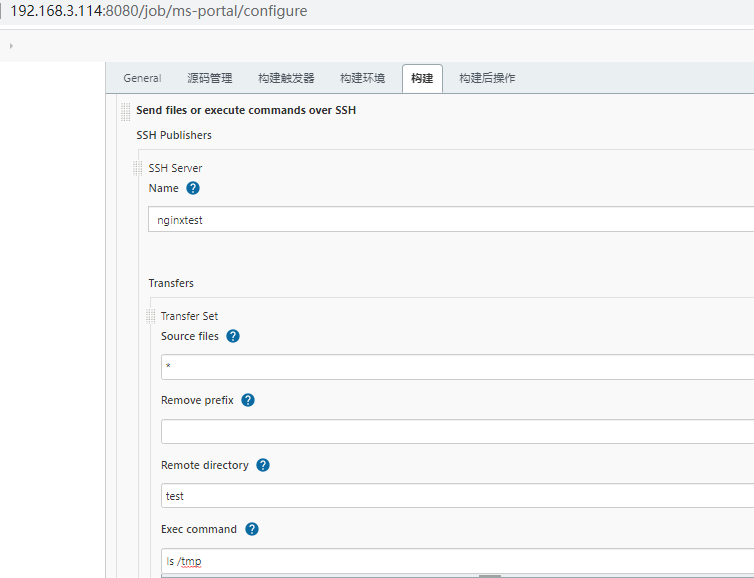Open help for SSH Server Name
The width and height of the screenshot is (754, 578).
(x=193, y=188)
